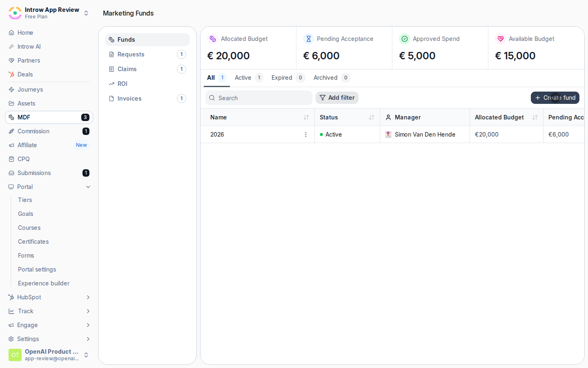Collapse the Portal section chevron
The width and height of the screenshot is (588, 368).
88,187
